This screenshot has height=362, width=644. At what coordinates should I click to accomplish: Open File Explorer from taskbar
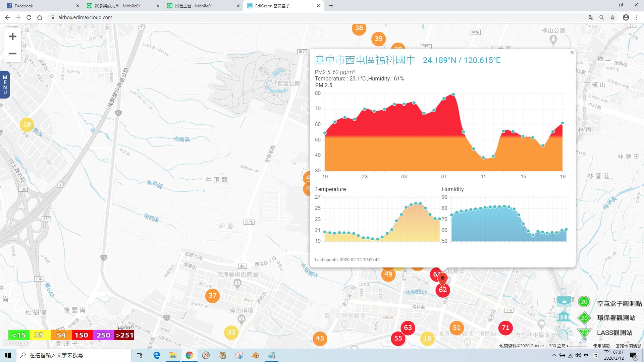173,355
